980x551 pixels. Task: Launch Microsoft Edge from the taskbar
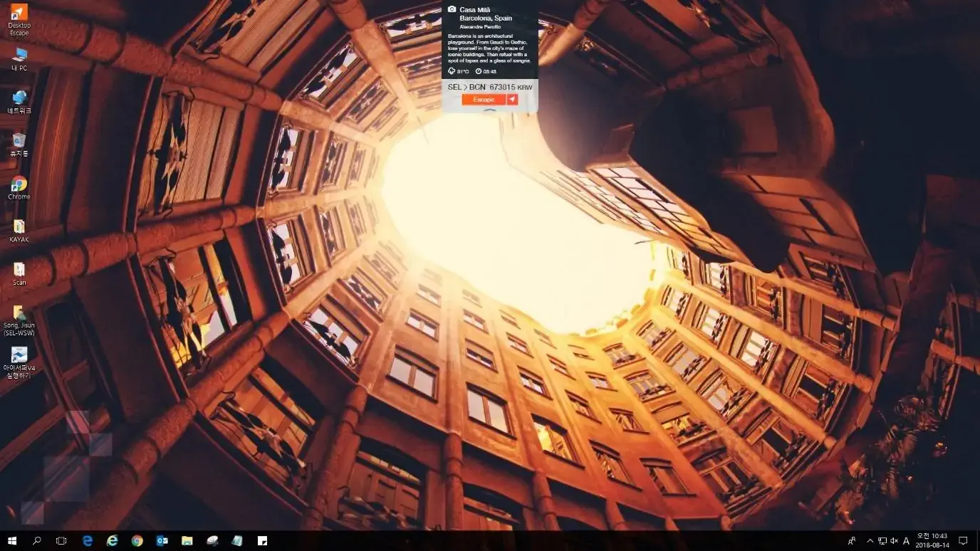(x=88, y=541)
